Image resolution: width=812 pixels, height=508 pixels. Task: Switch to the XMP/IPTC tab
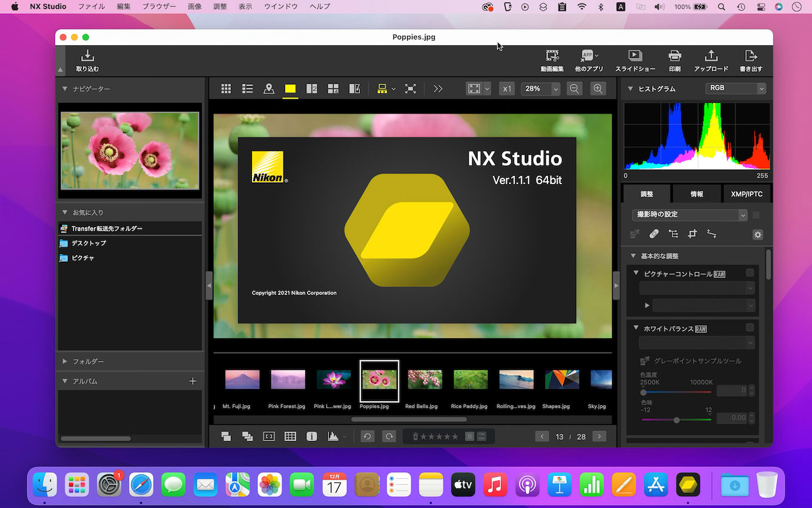(x=746, y=194)
